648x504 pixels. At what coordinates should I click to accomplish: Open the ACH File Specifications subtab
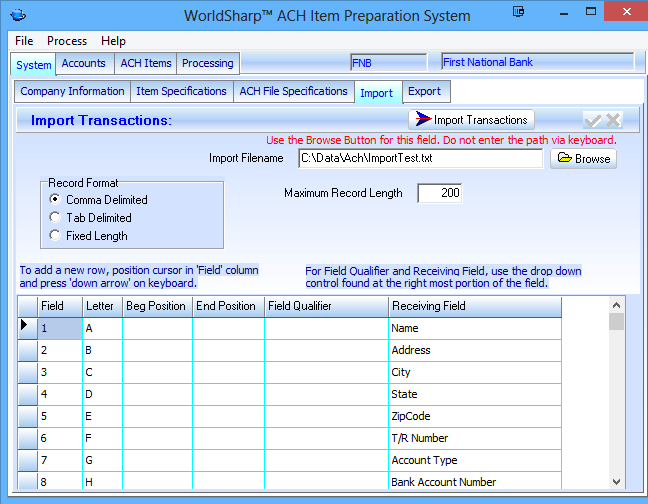click(293, 91)
